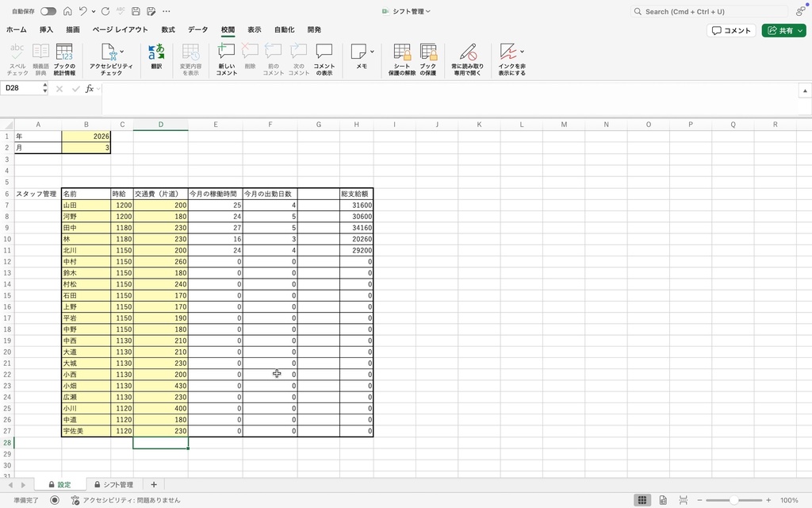The image size is (812, 508).
Task: Click the fx insert function icon
Action: click(x=89, y=89)
